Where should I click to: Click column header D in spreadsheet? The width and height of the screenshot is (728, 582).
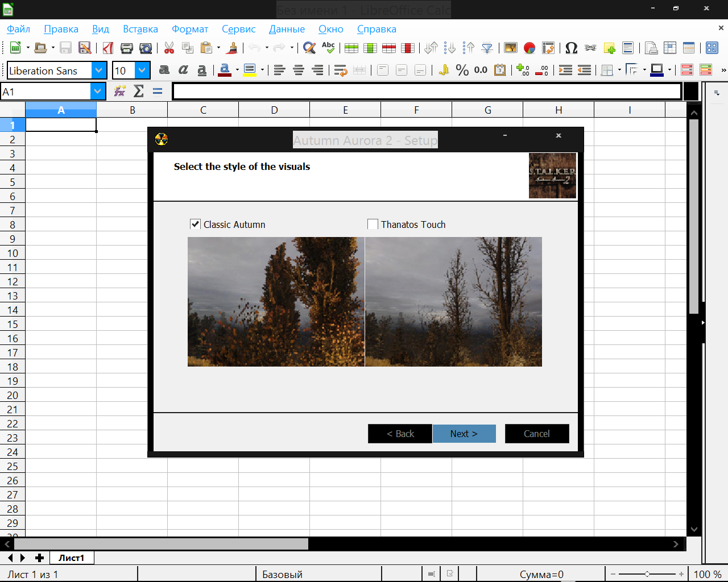point(274,110)
